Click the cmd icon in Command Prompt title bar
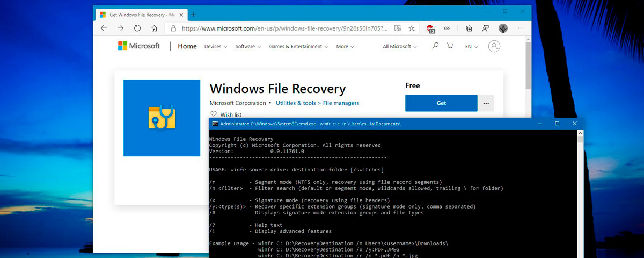This screenshot has height=258, width=644. click(x=215, y=124)
